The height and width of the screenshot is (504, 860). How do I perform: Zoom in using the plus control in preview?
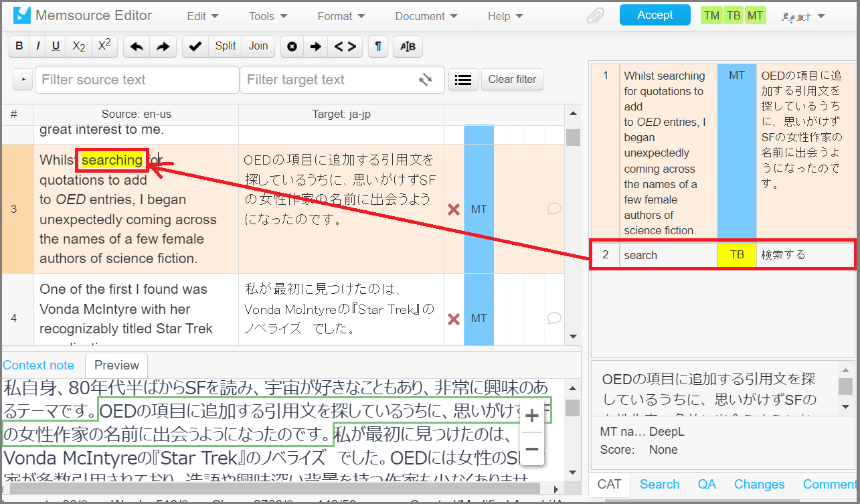pyautogui.click(x=531, y=416)
